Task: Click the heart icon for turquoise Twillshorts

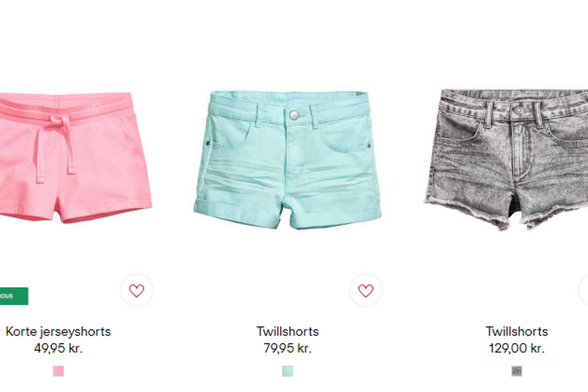Action: (x=366, y=290)
